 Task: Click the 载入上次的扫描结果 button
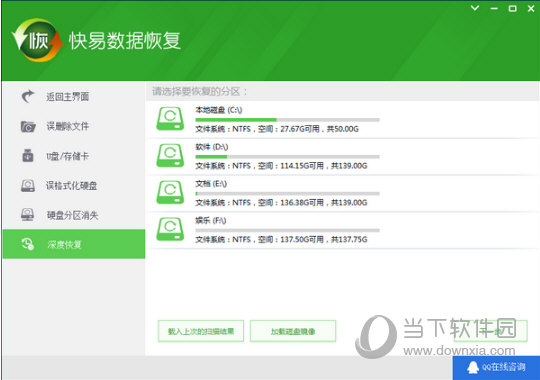pos(201,331)
